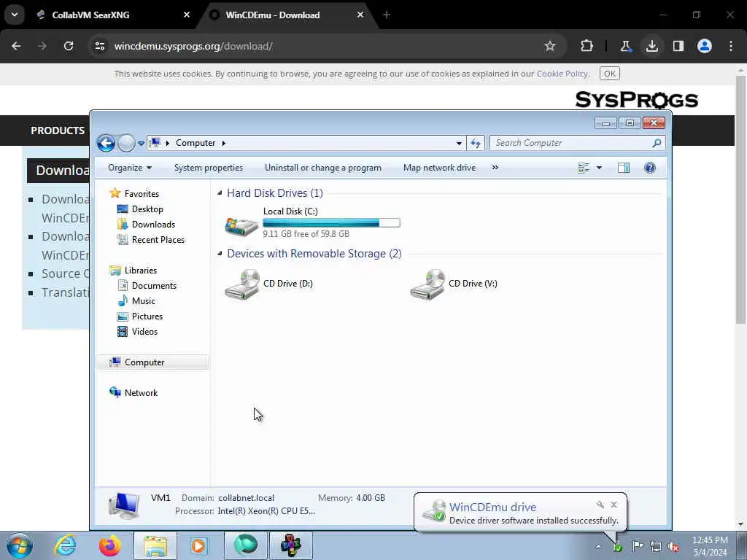Toggle the browser side panel
The image size is (747, 560).
(678, 46)
